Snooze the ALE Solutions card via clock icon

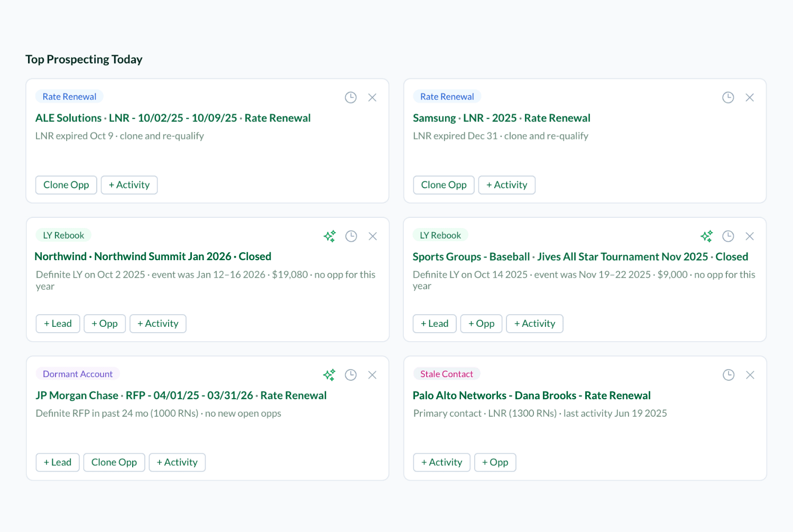point(351,97)
